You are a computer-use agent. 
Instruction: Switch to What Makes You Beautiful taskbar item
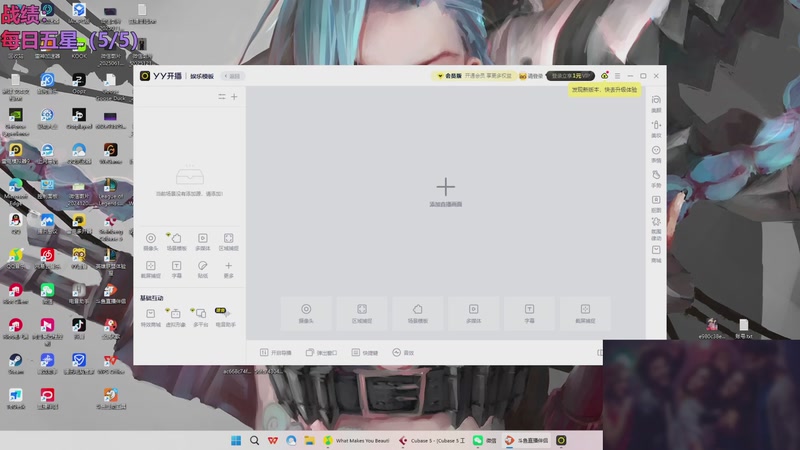[x=357, y=440]
